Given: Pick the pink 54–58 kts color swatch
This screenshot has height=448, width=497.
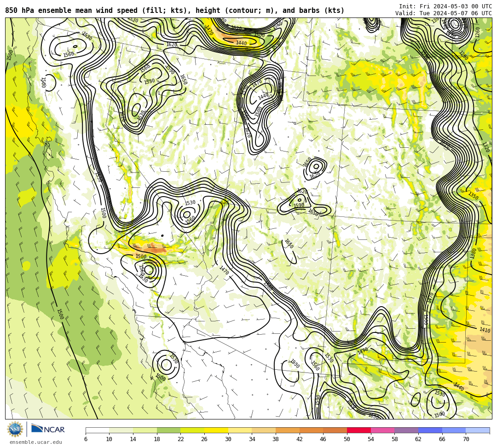Looking at the screenshot, I should (x=382, y=431).
